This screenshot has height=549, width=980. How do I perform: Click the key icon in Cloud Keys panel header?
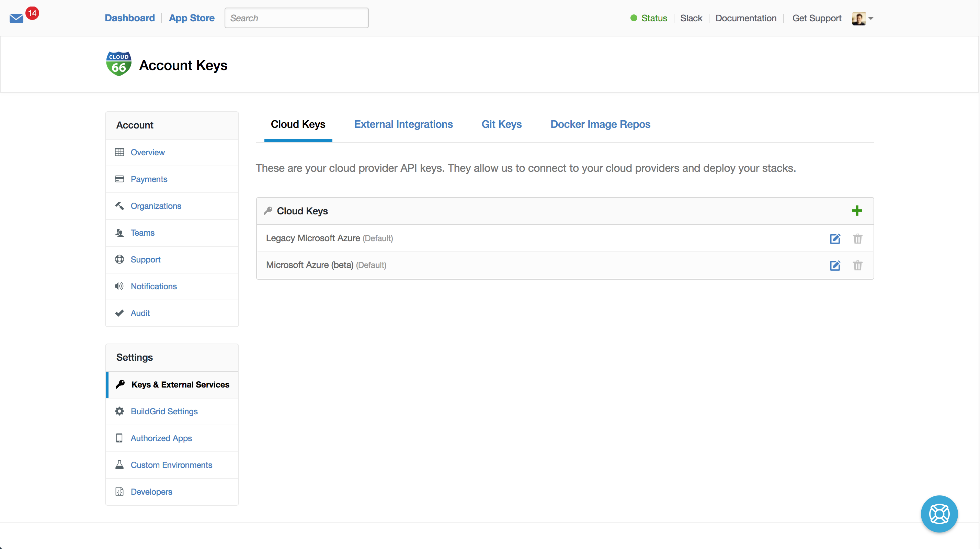268,211
